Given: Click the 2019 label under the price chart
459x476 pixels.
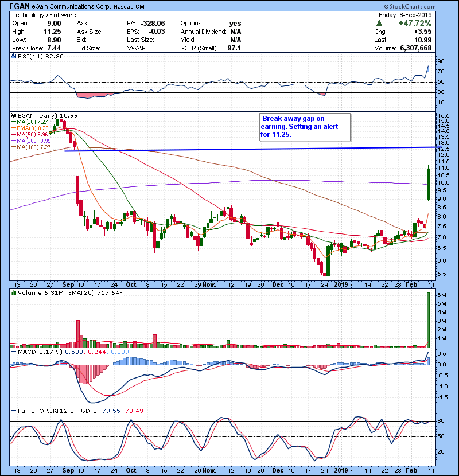Looking at the screenshot, I should click(341, 285).
